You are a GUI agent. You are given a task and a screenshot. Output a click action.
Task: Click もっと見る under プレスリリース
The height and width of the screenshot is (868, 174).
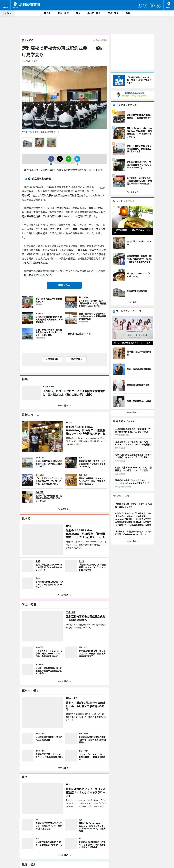pos(132,541)
